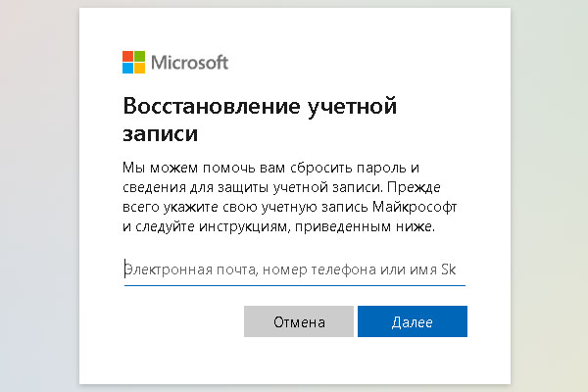Place cursor at start of Электронная почта placeholder
The width and height of the screenshot is (588, 392).
(124, 269)
